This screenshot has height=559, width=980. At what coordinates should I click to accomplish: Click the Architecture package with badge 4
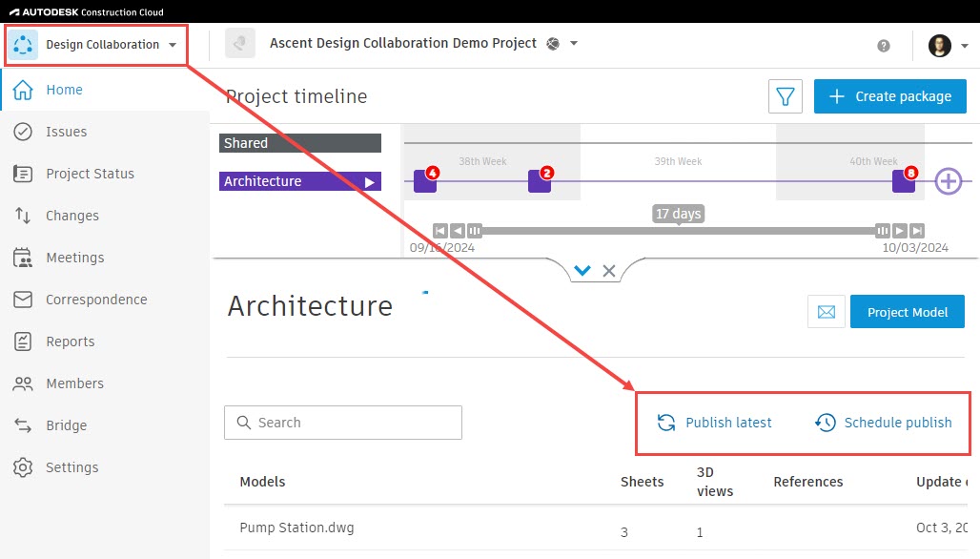pos(425,180)
